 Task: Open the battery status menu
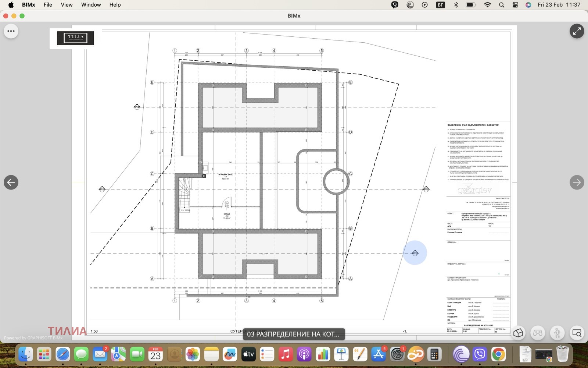click(x=471, y=5)
